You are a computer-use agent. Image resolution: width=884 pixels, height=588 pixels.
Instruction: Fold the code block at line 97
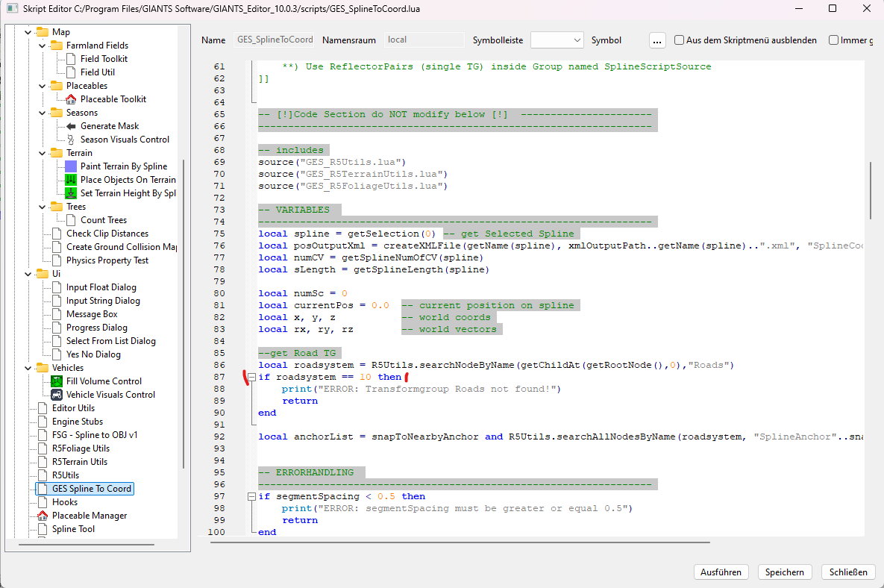(x=251, y=496)
